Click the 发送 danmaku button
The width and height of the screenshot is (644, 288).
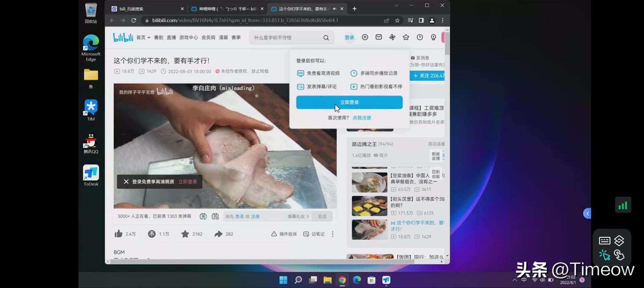(322, 216)
